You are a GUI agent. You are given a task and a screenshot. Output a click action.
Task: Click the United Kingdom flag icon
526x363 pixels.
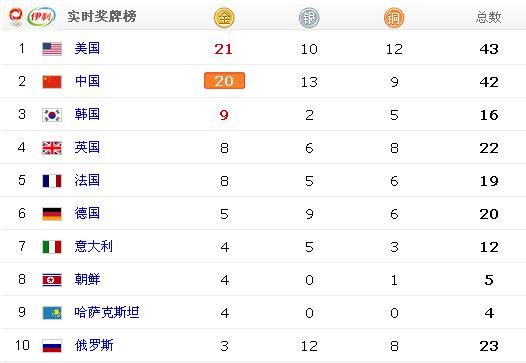pyautogui.click(x=52, y=148)
